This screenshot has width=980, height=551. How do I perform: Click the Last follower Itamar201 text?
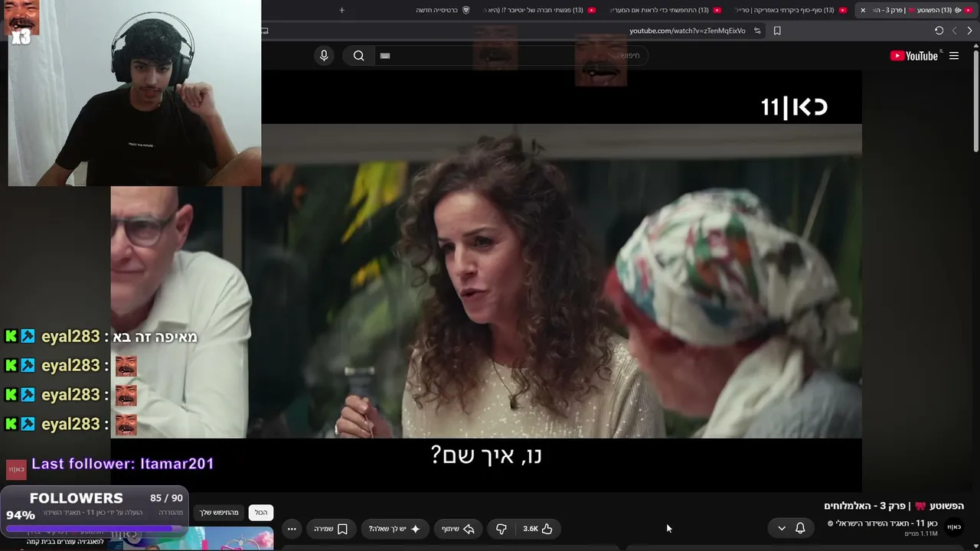coord(122,464)
